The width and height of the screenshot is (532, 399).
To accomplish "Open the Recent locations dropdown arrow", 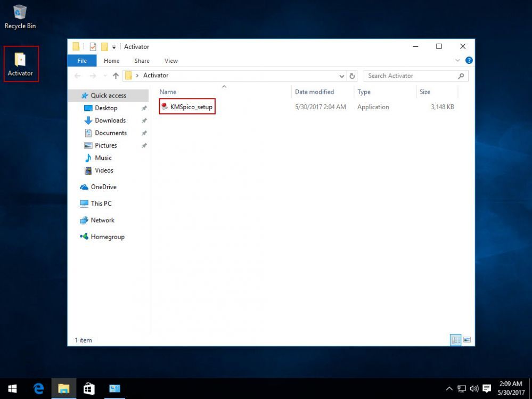I will (105, 76).
